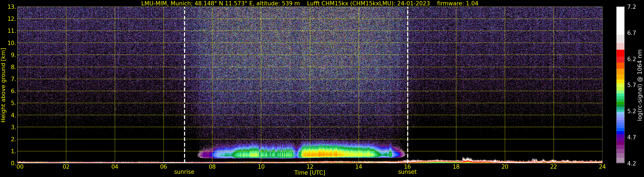Viewport: 644px width, 177px height.
Task: Click time tick label '08'
Action: [x=212, y=167]
